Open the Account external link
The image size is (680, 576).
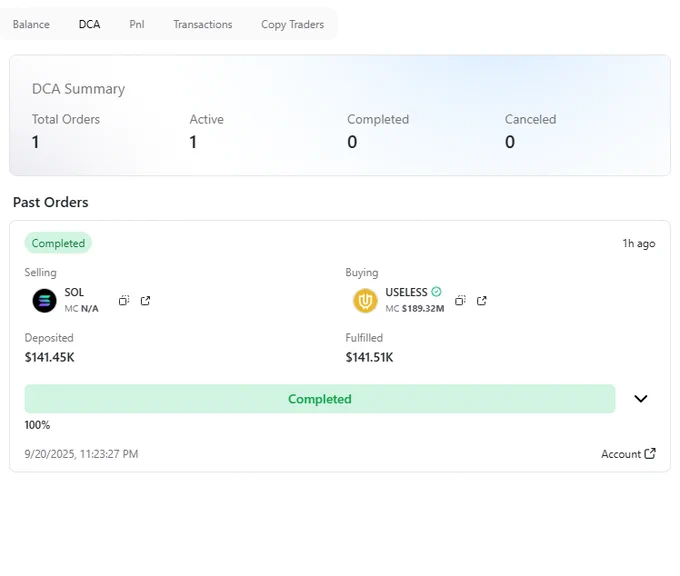click(628, 454)
